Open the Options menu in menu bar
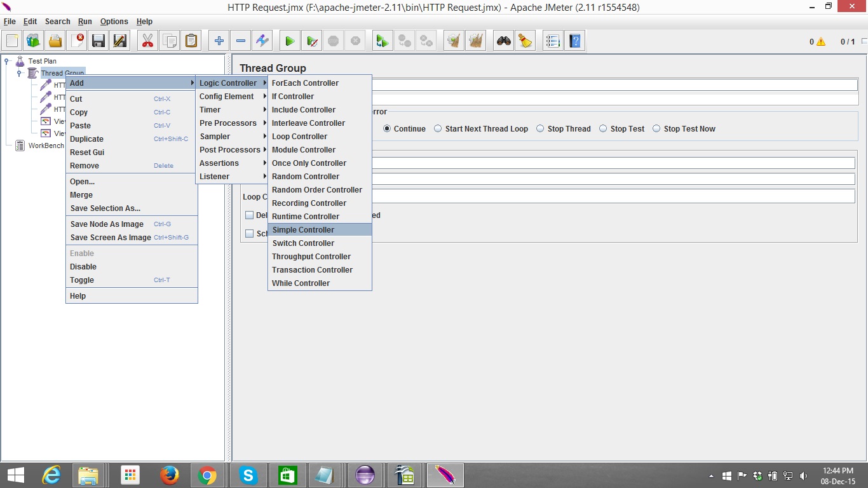Viewport: 868px width, 488px height. pos(114,22)
